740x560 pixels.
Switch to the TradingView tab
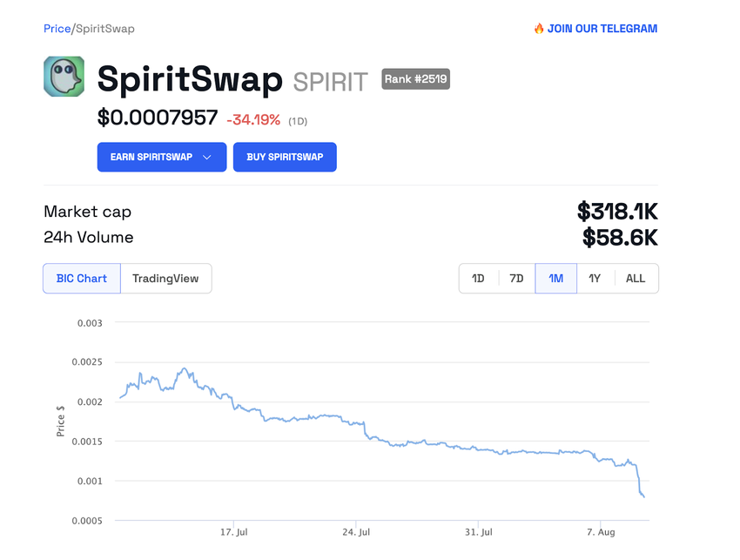point(165,279)
